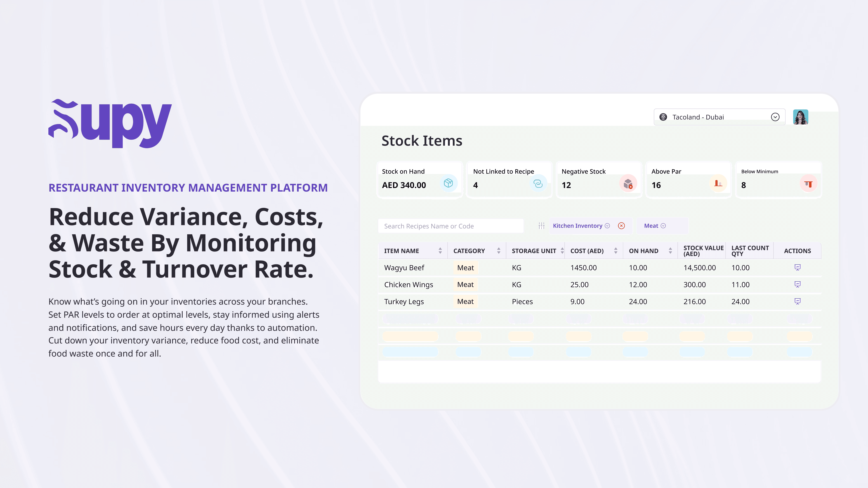This screenshot has width=868, height=488.
Task: Click the action icon for Chicken Wings
Action: pos(797,284)
